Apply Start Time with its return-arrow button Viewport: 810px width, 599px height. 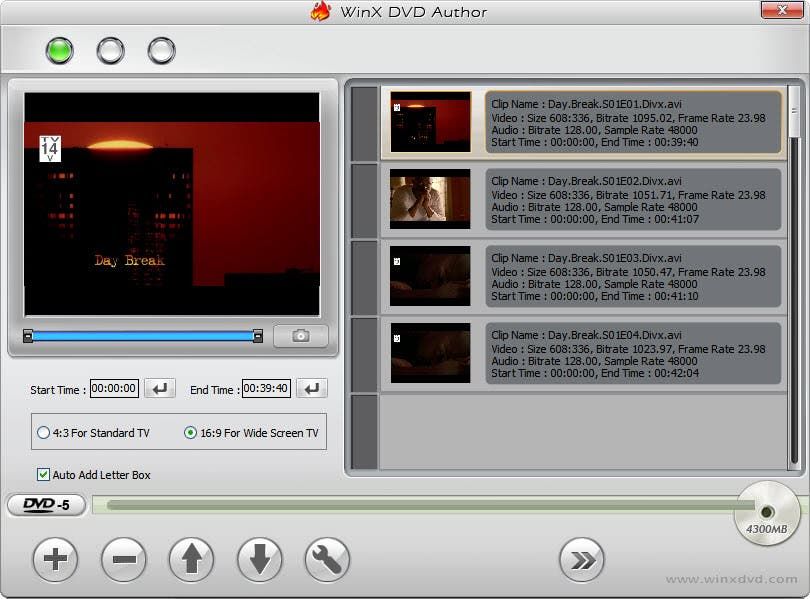[160, 388]
